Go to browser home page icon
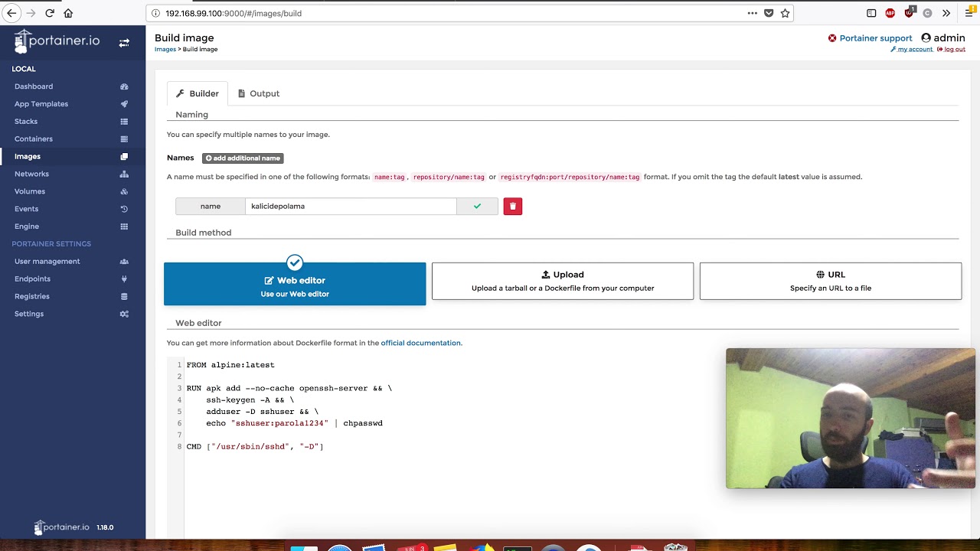The image size is (980, 551). 68,13
